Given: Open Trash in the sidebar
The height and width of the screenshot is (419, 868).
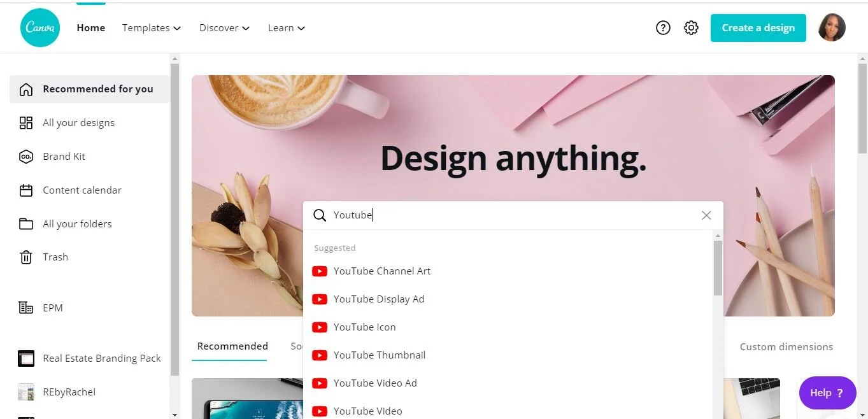Looking at the screenshot, I should [x=55, y=257].
